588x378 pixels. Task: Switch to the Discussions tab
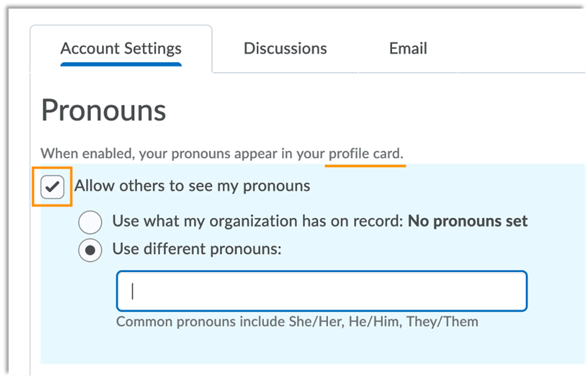point(285,48)
